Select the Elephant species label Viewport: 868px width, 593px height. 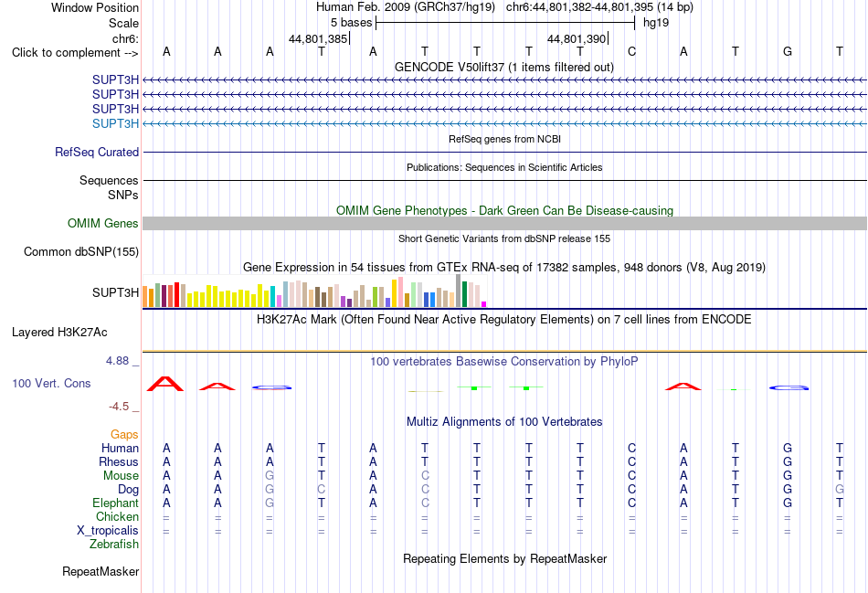pyautogui.click(x=115, y=503)
